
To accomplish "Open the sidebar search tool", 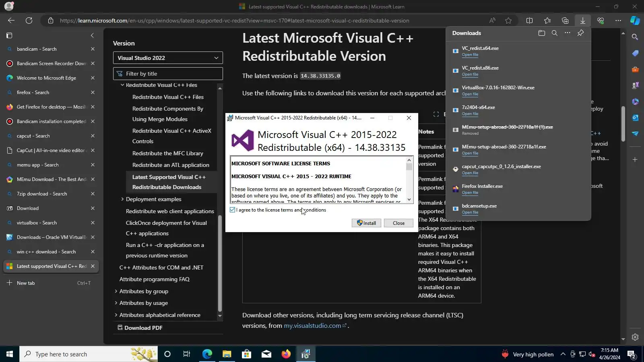I will [635, 37].
